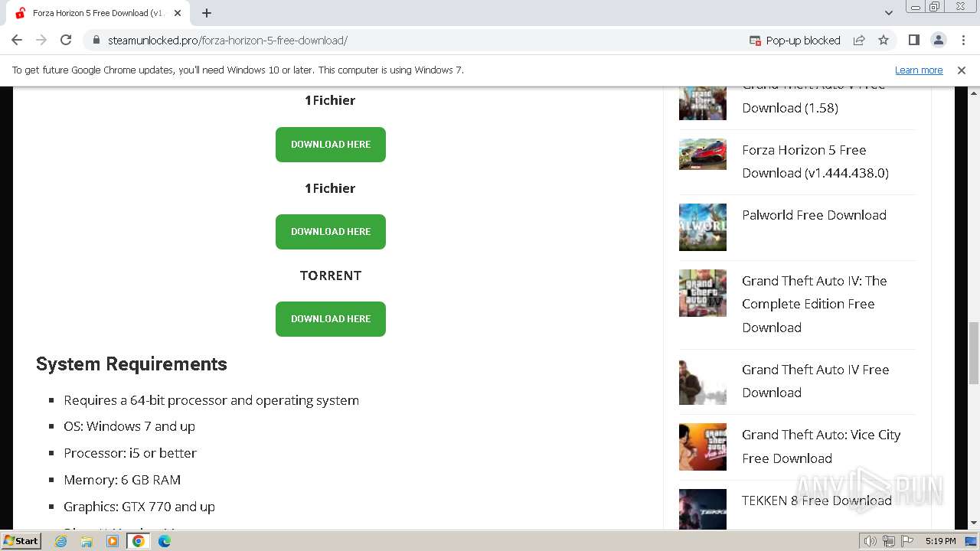Image resolution: width=980 pixels, height=551 pixels.
Task: Open Action Center flag icon
Action: coord(907,541)
